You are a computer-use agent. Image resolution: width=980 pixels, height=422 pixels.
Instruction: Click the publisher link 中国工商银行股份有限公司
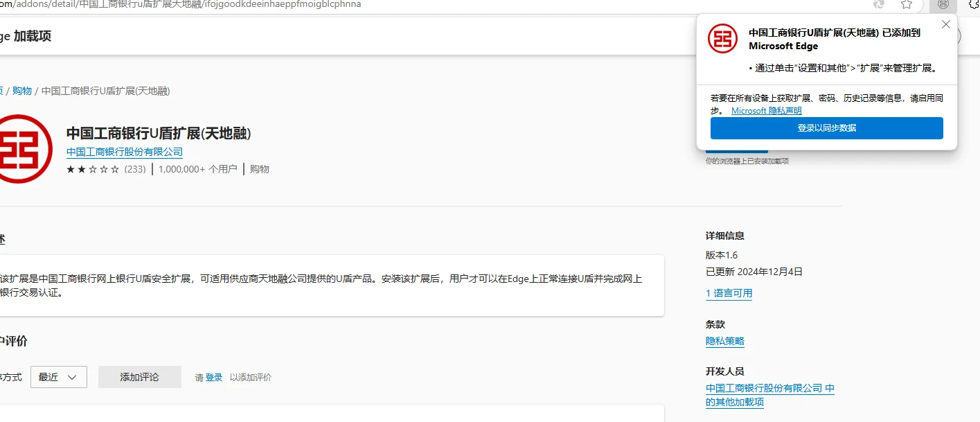point(123,152)
